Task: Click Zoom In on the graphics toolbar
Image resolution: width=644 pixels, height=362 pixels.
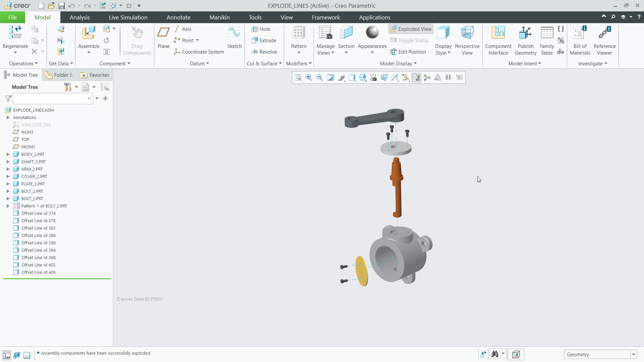Action: tap(309, 77)
